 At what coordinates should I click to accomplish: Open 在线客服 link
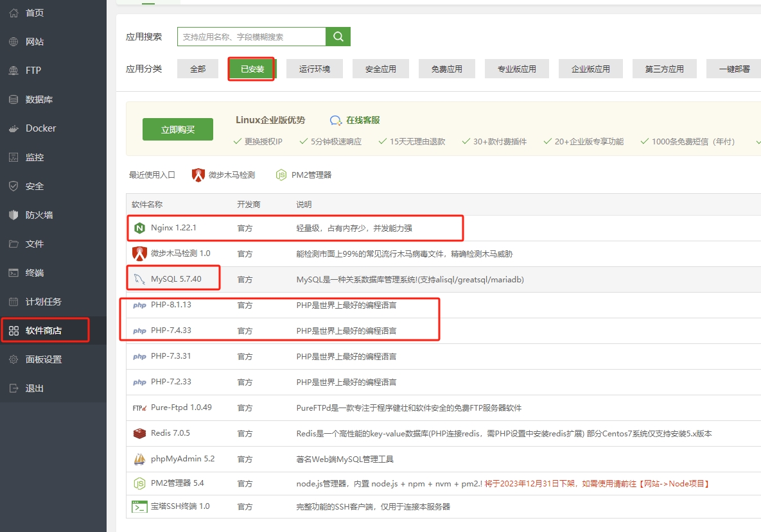tap(362, 120)
